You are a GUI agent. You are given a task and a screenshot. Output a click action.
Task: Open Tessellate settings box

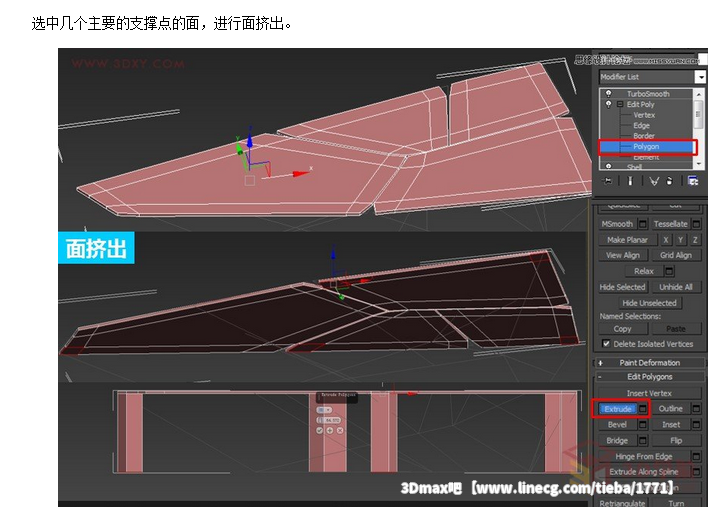click(696, 224)
